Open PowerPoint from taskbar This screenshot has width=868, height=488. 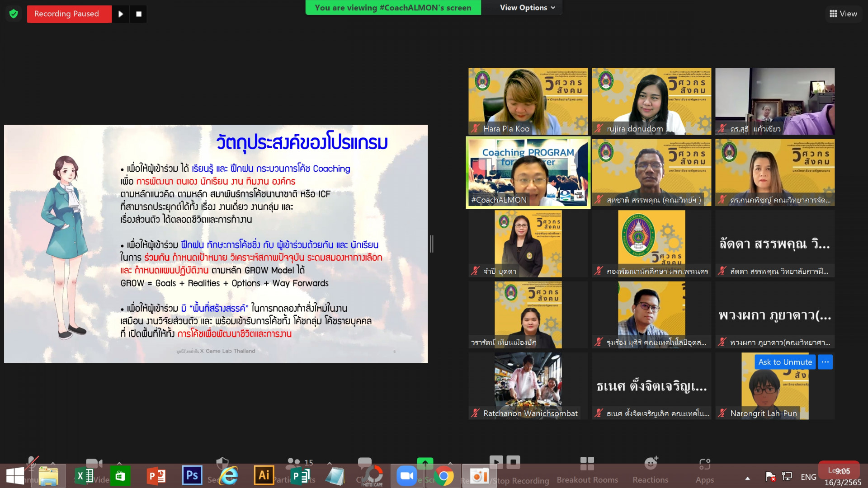pos(156,476)
